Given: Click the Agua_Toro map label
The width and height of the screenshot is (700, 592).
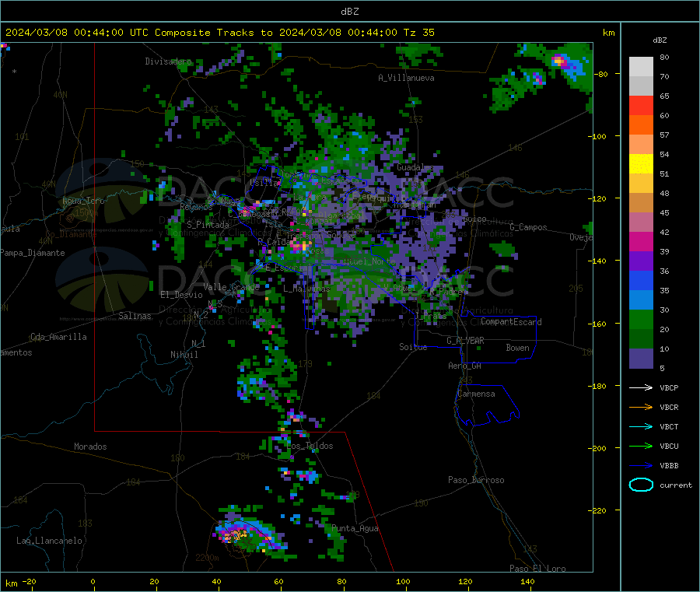Looking at the screenshot, I should click(83, 201).
